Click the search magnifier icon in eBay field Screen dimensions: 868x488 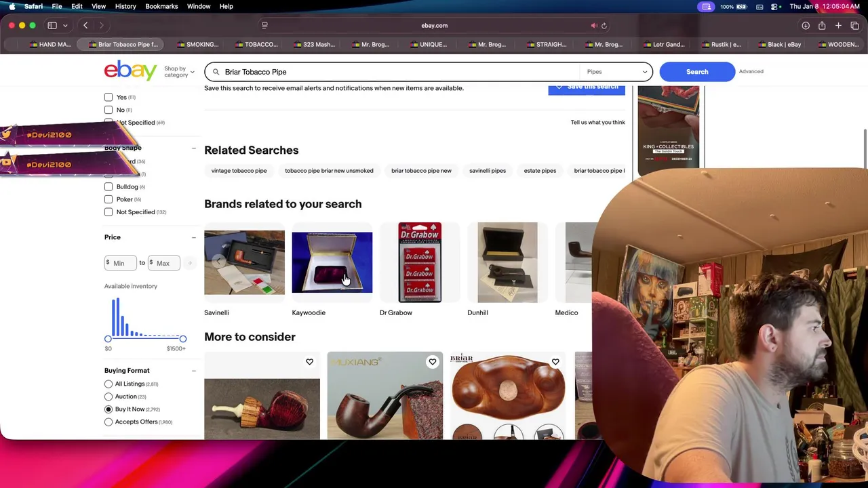[x=216, y=72]
